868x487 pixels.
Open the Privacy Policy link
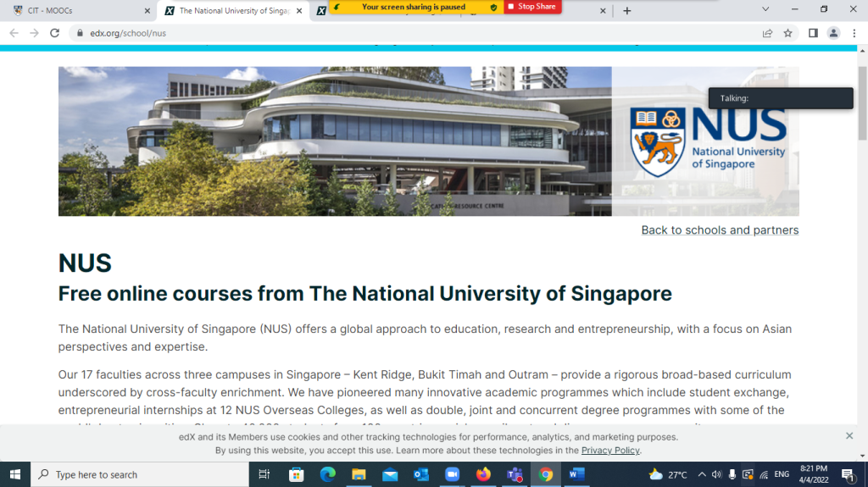(x=610, y=451)
